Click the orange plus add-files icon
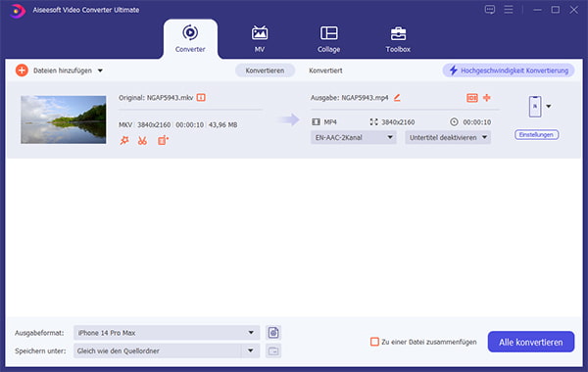588x372 pixels. pyautogui.click(x=22, y=70)
